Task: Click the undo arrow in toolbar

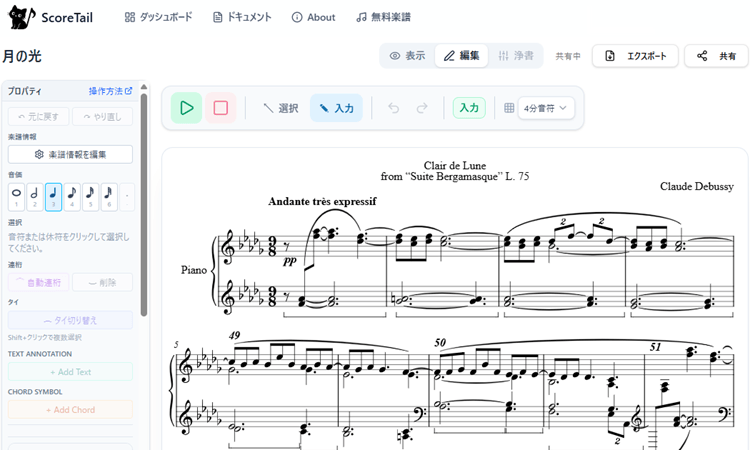Action: (393, 108)
